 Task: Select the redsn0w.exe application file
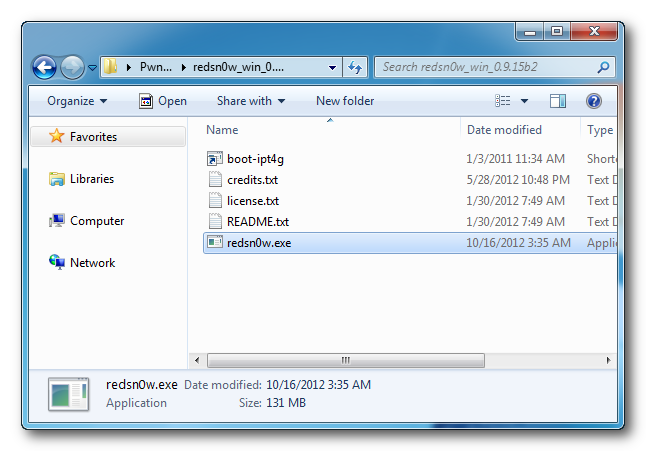pyautogui.click(x=258, y=242)
